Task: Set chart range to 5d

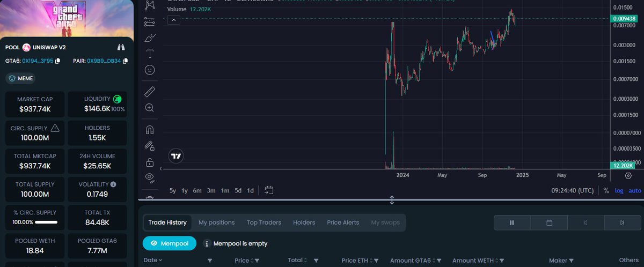Action: point(239,190)
